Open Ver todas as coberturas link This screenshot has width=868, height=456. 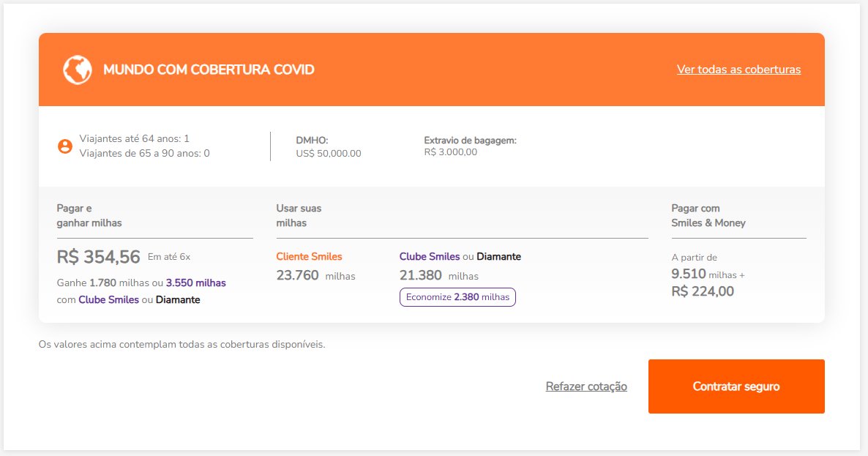738,70
